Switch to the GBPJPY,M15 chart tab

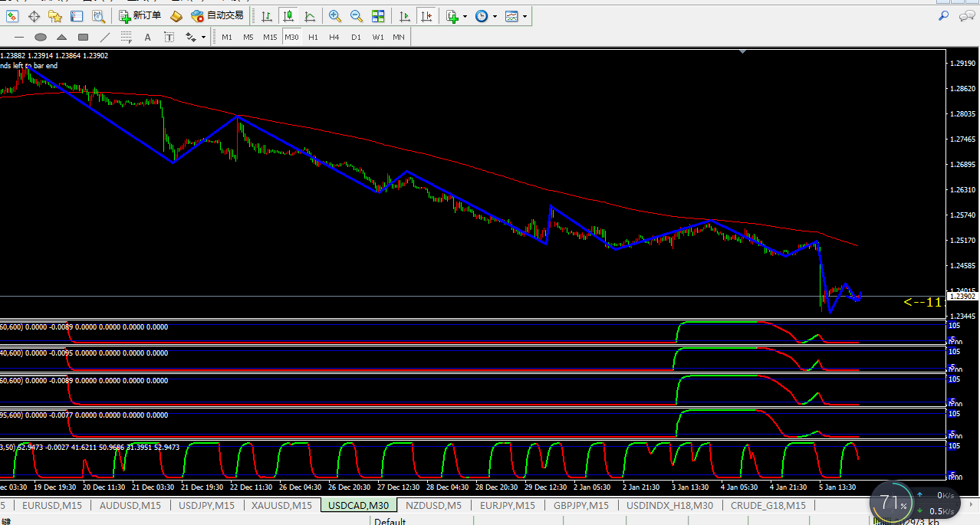click(x=581, y=505)
